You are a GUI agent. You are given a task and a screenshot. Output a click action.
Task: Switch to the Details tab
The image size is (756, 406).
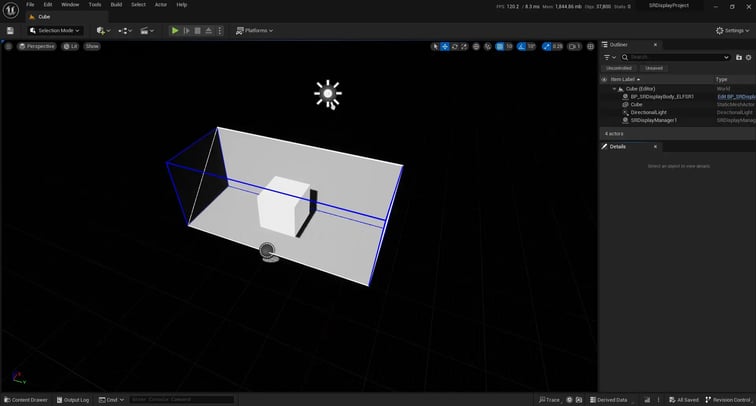click(617, 147)
